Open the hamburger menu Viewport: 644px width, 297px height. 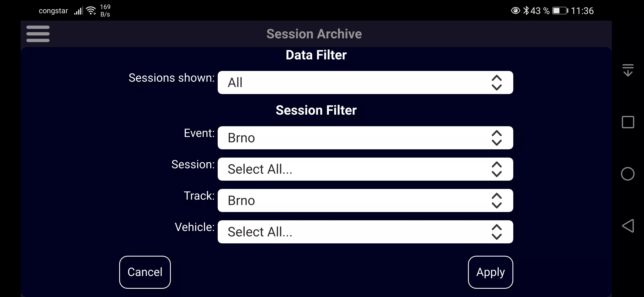pyautogui.click(x=38, y=34)
